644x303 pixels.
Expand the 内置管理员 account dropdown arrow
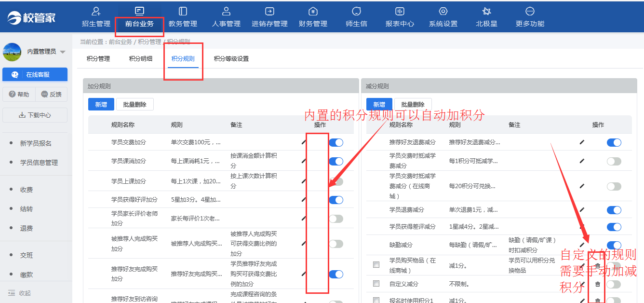(63, 52)
